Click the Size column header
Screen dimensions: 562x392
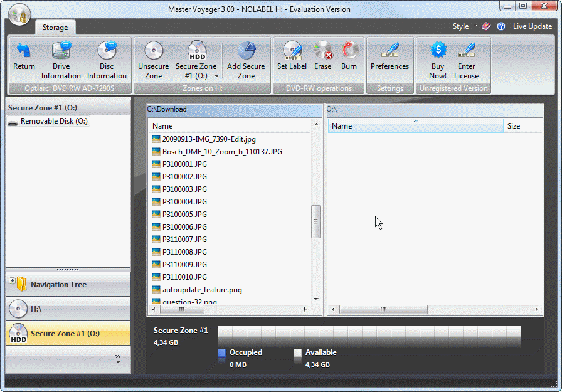(x=523, y=126)
